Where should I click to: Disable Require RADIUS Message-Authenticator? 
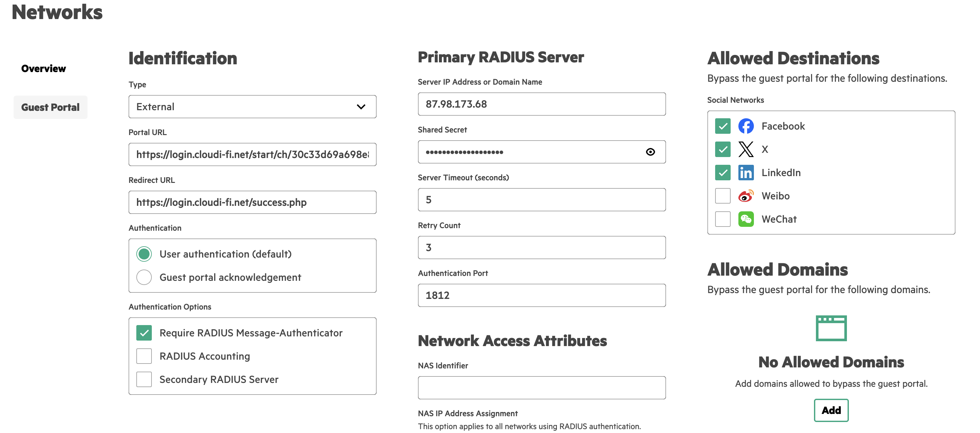click(x=144, y=333)
